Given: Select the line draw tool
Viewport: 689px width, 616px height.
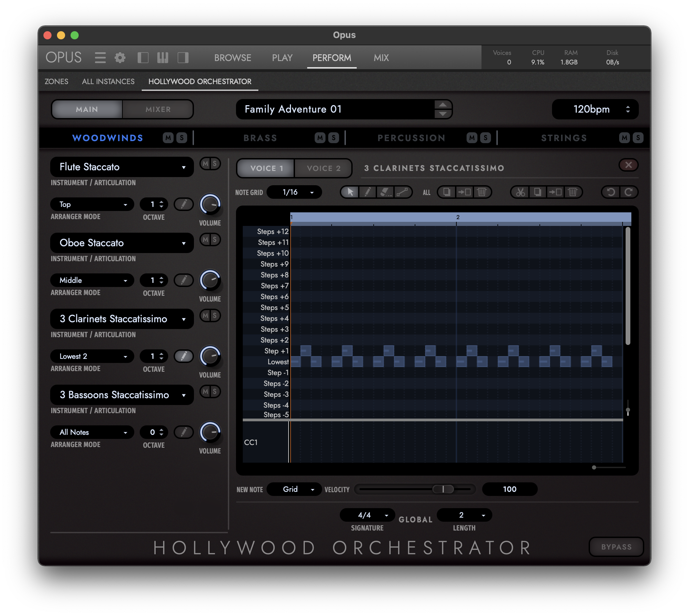Looking at the screenshot, I should click(402, 192).
